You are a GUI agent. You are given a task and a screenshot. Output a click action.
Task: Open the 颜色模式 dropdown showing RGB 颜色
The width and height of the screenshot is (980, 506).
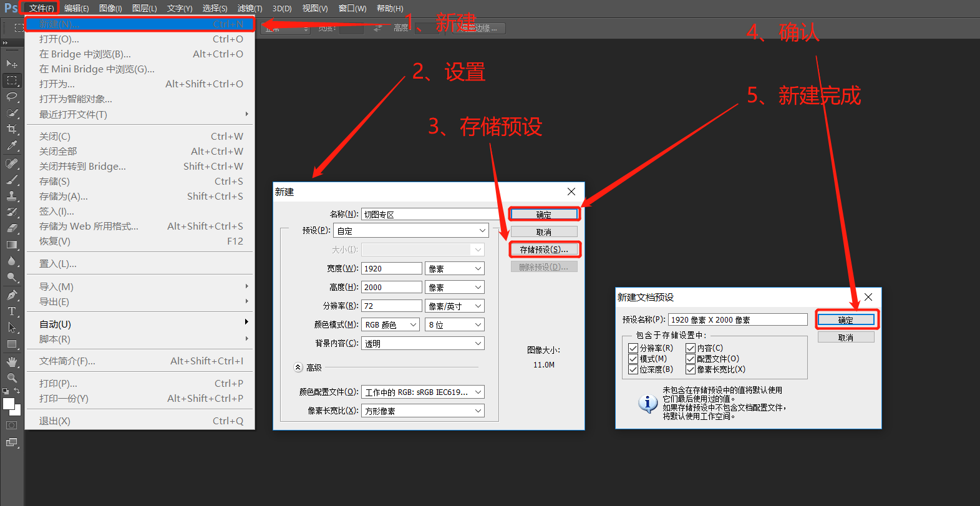tap(391, 324)
